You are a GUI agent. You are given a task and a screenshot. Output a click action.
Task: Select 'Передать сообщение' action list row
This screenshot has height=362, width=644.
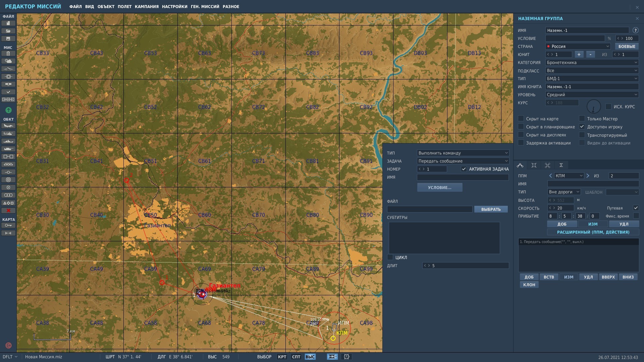(579, 242)
